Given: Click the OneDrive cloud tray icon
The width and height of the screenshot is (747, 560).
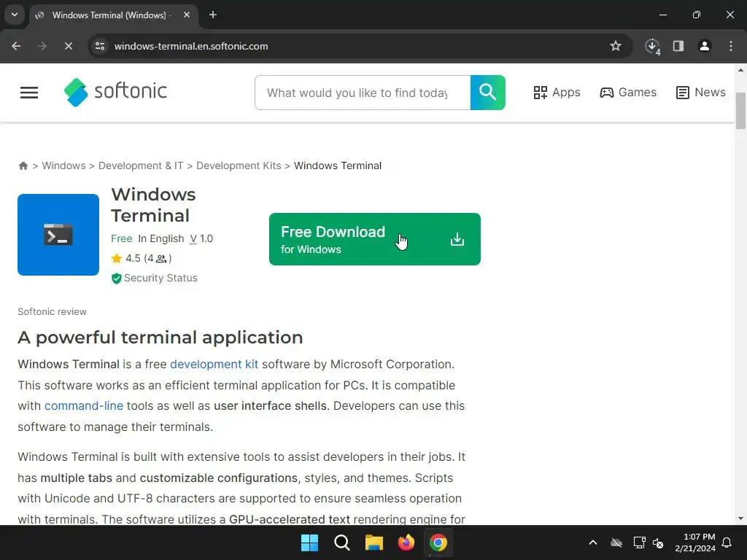Looking at the screenshot, I should tap(616, 542).
